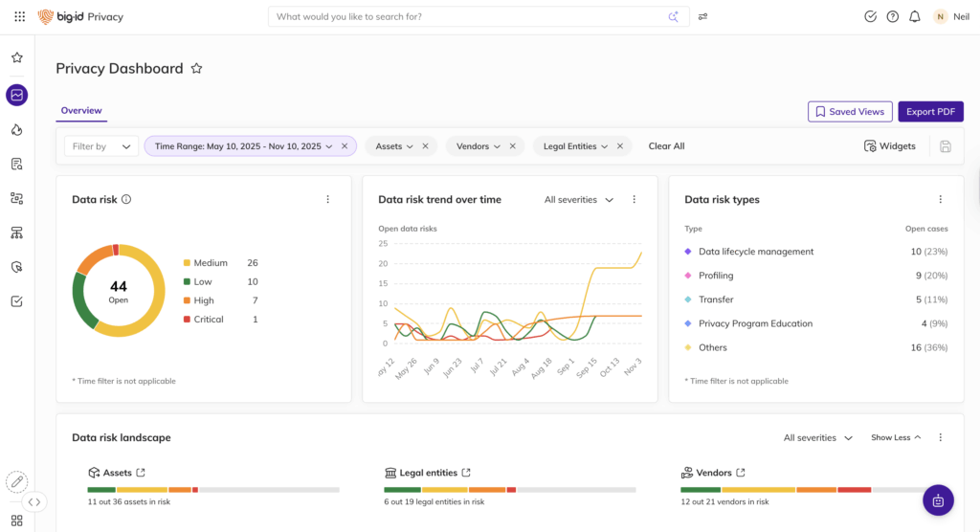This screenshot has height=532, width=980.
Task: Open the search filter settings icon
Action: 702,16
